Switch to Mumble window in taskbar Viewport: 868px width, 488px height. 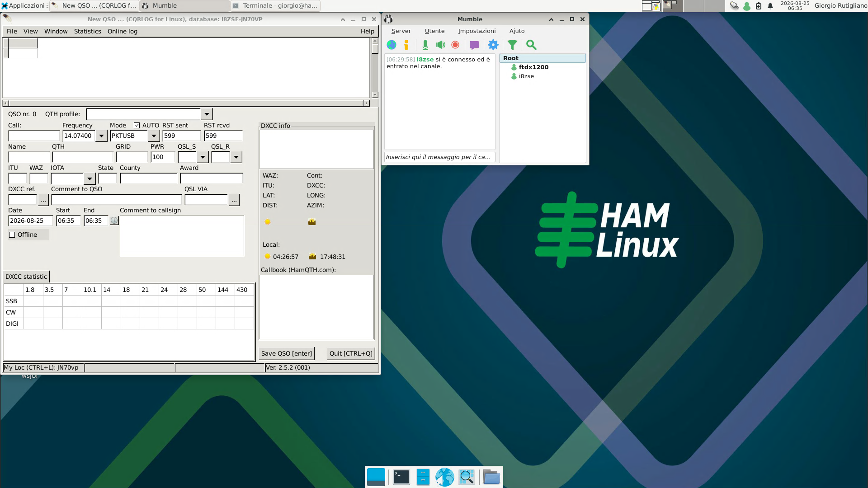tap(184, 5)
